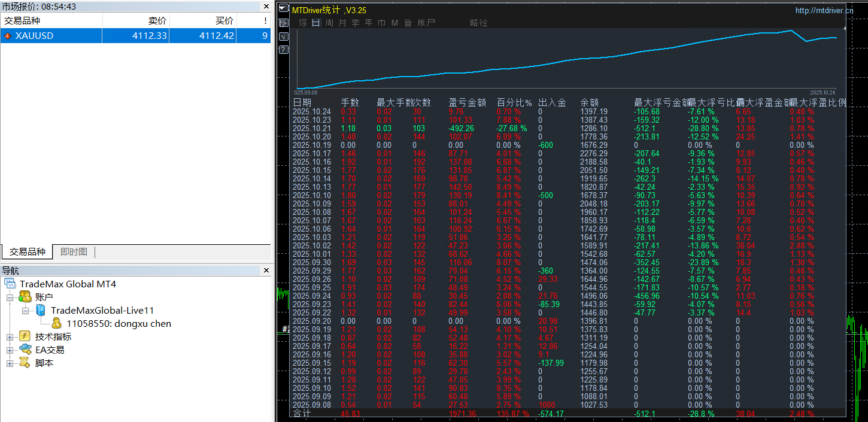Select TradeMaxGlobal-Live11 server entry

pyautogui.click(x=102, y=310)
